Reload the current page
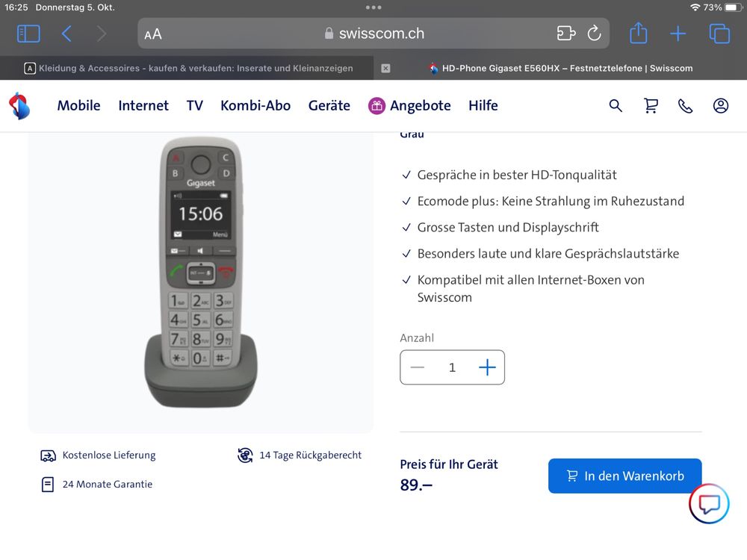 (594, 33)
